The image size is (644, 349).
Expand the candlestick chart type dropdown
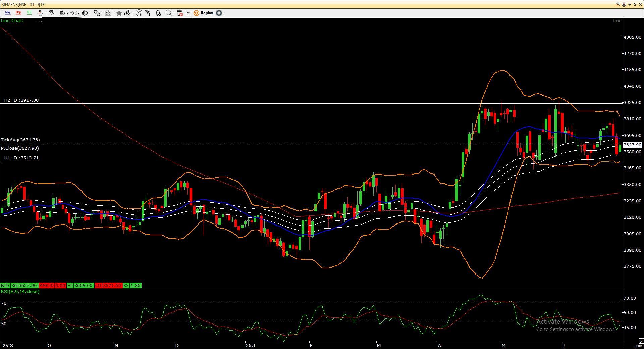coord(67,13)
